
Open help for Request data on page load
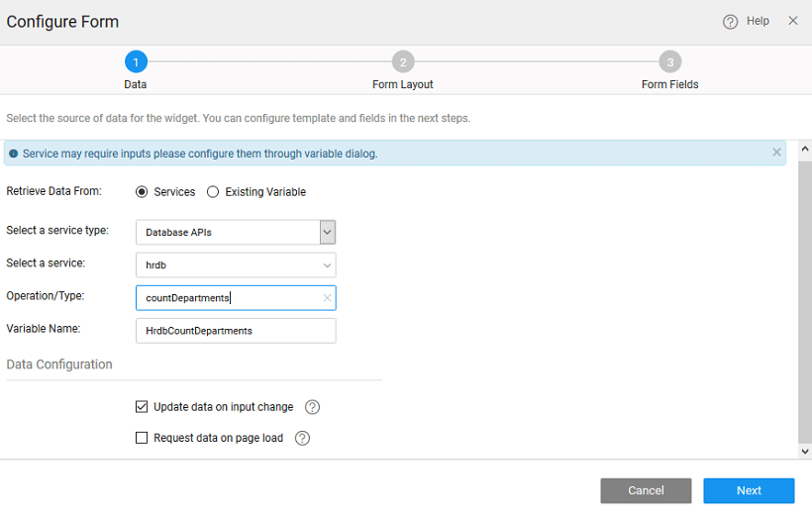click(302, 438)
